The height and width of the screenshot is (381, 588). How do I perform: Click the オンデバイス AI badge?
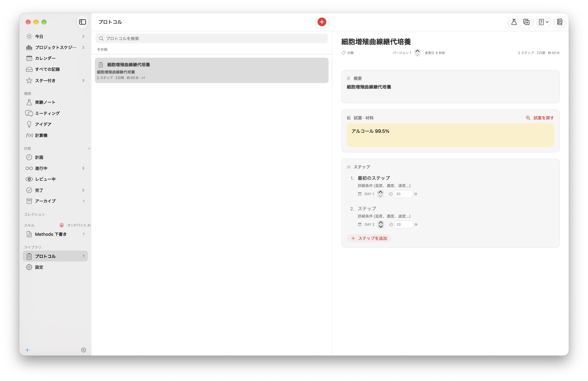[x=75, y=225]
